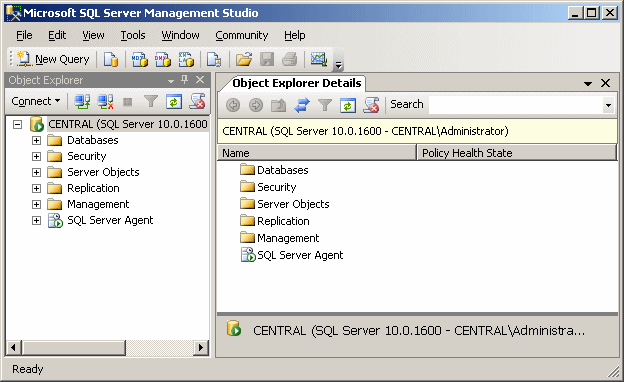Expand the Server Objects tree node
Screen dimensions: 624x382
tap(36, 172)
